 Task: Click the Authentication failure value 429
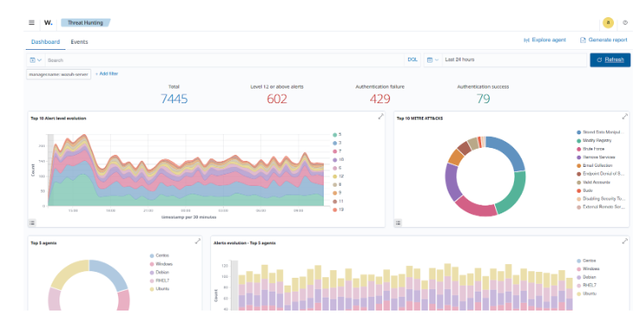coord(380,99)
